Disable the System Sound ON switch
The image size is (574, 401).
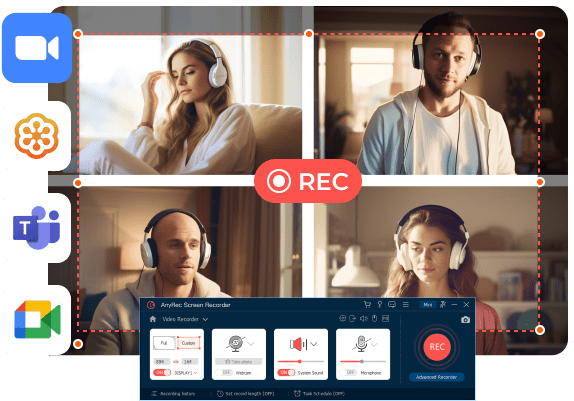tap(286, 372)
